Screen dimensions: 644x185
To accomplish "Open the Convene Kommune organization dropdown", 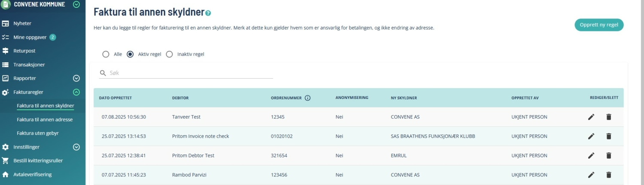I will [76, 5].
